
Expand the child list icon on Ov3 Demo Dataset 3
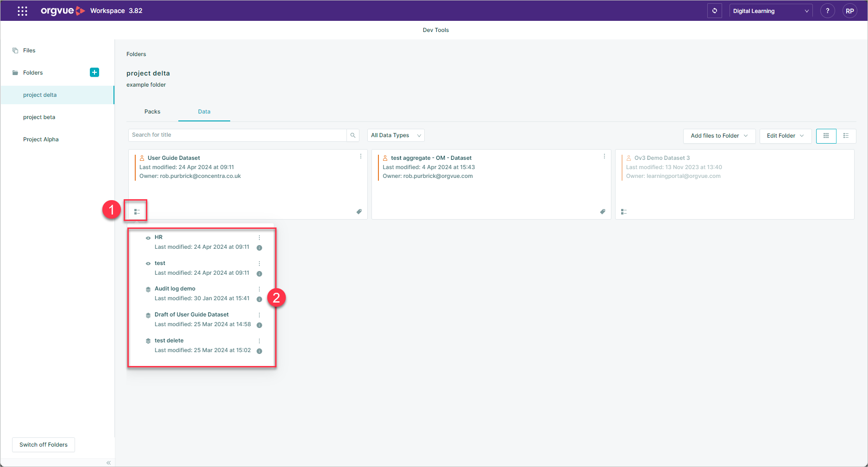624,212
